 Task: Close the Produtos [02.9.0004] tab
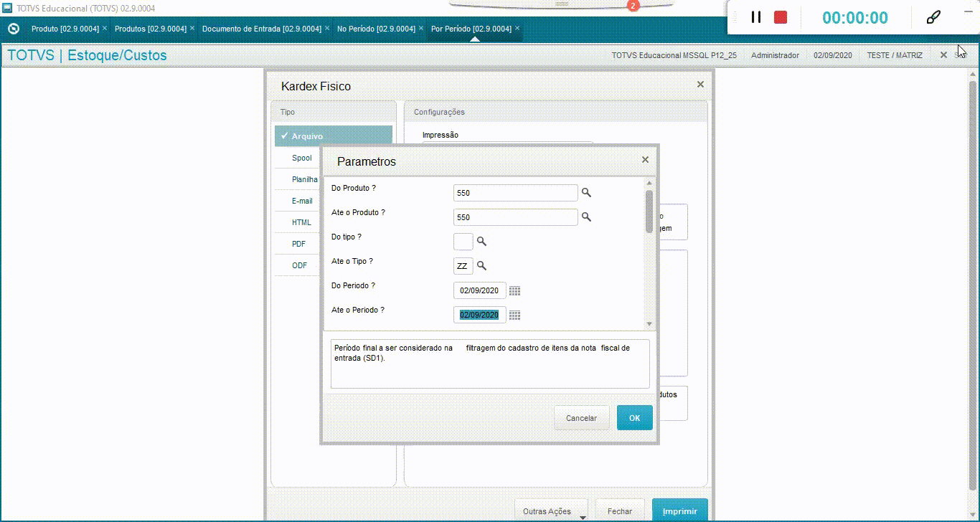[192, 28]
